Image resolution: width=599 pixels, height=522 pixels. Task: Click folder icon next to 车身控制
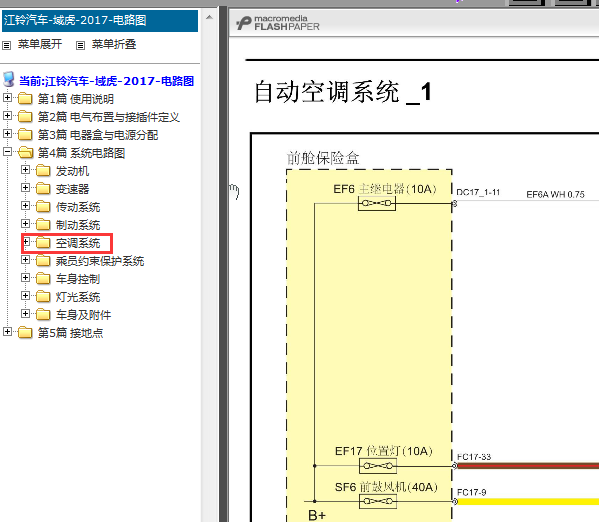pyautogui.click(x=43, y=279)
